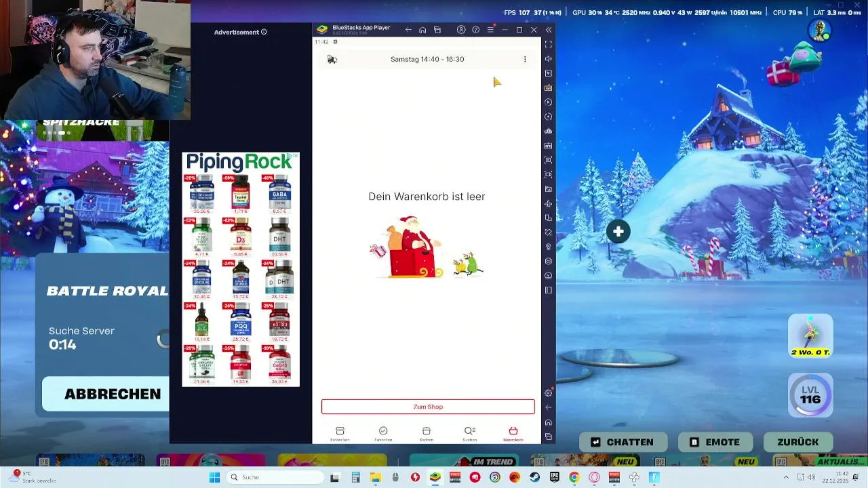This screenshot has height=488, width=868.
Task: Open BlueStacks help question mark icon
Action: coord(475,30)
